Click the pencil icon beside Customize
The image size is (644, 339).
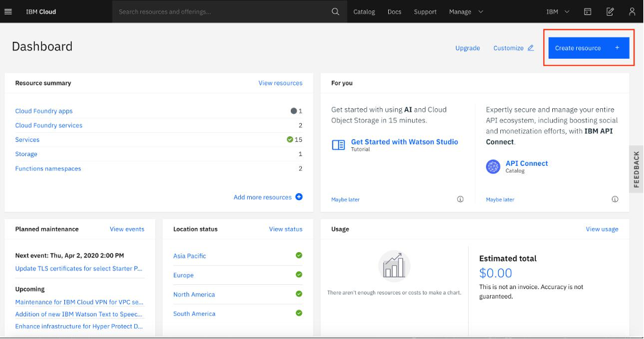coord(530,48)
